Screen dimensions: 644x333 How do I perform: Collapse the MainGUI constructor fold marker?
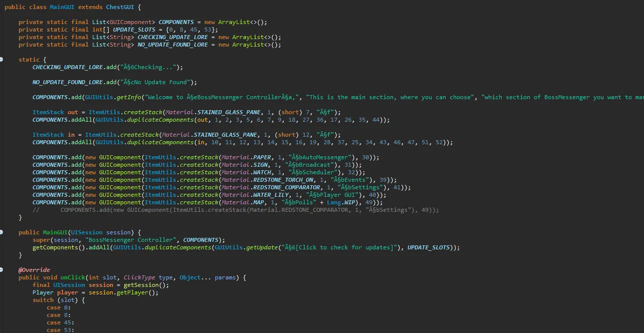[x=2, y=232]
